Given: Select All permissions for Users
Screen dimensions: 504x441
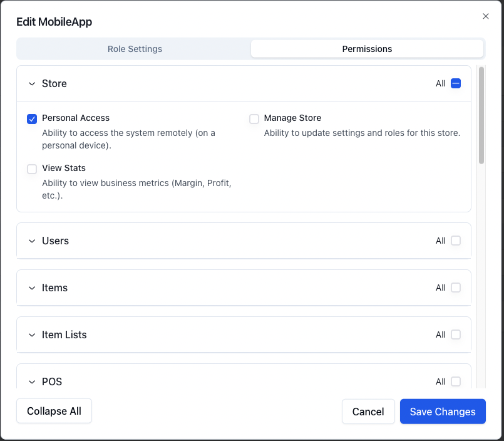Looking at the screenshot, I should click(456, 241).
